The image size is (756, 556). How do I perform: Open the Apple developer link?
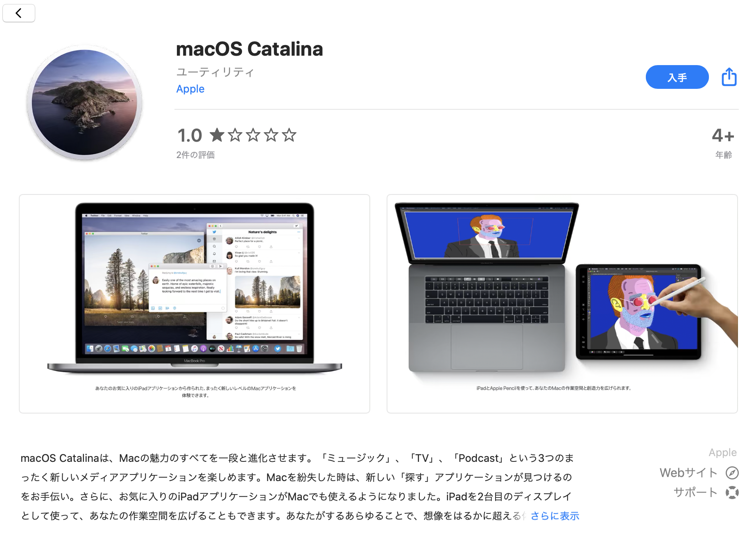(190, 89)
